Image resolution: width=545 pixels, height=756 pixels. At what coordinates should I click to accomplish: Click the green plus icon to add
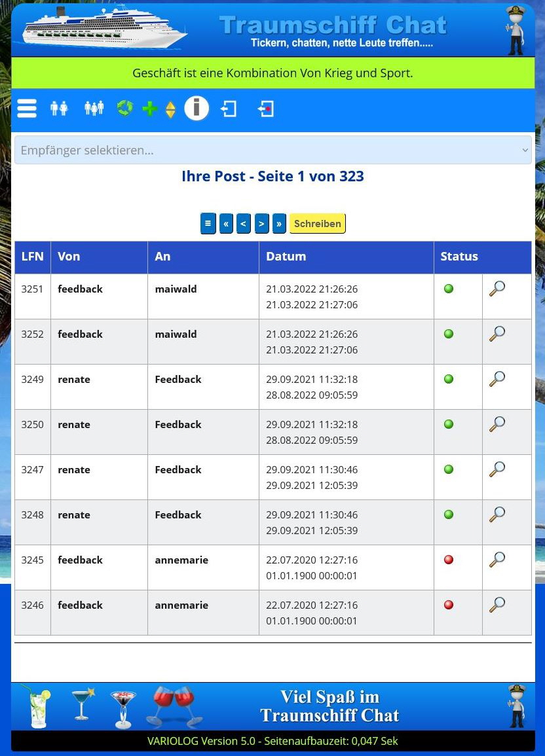pos(149,108)
